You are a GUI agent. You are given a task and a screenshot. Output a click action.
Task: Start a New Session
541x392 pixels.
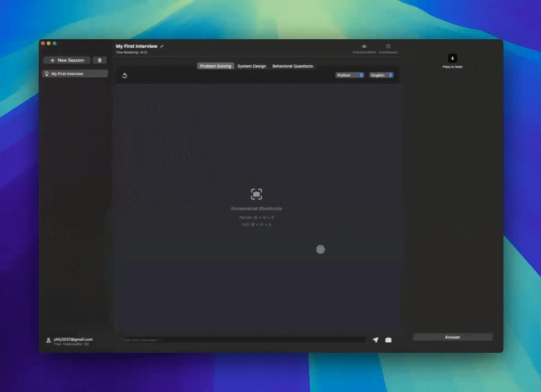click(66, 60)
